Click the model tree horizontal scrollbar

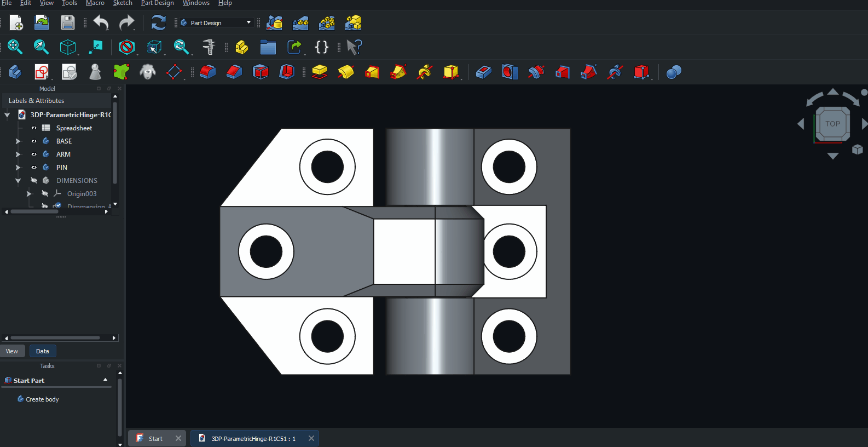pos(34,211)
